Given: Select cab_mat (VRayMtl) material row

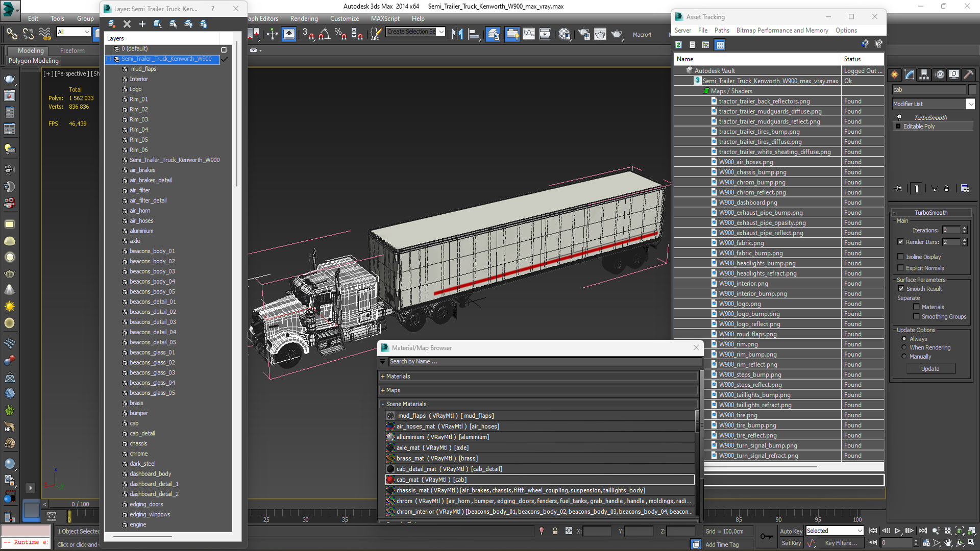Looking at the screenshot, I should 540,480.
